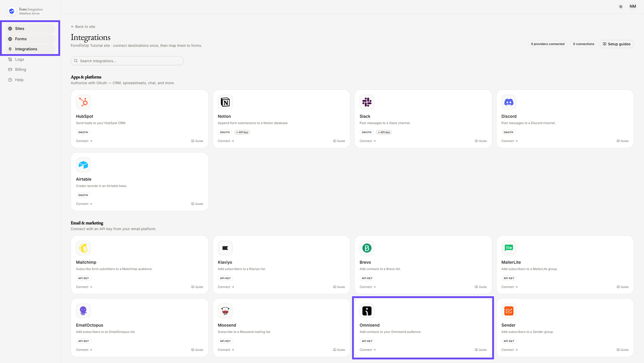Connect Discord
This screenshot has height=363, width=644.
[510, 141]
